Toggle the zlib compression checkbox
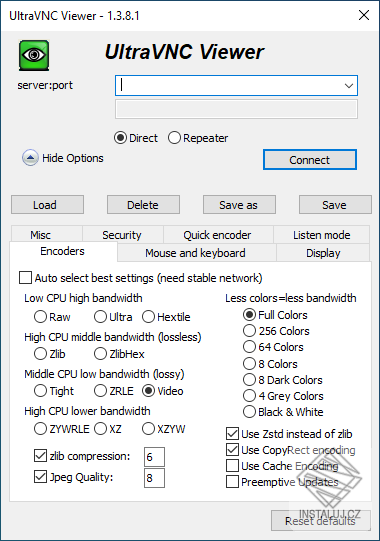 40,456
